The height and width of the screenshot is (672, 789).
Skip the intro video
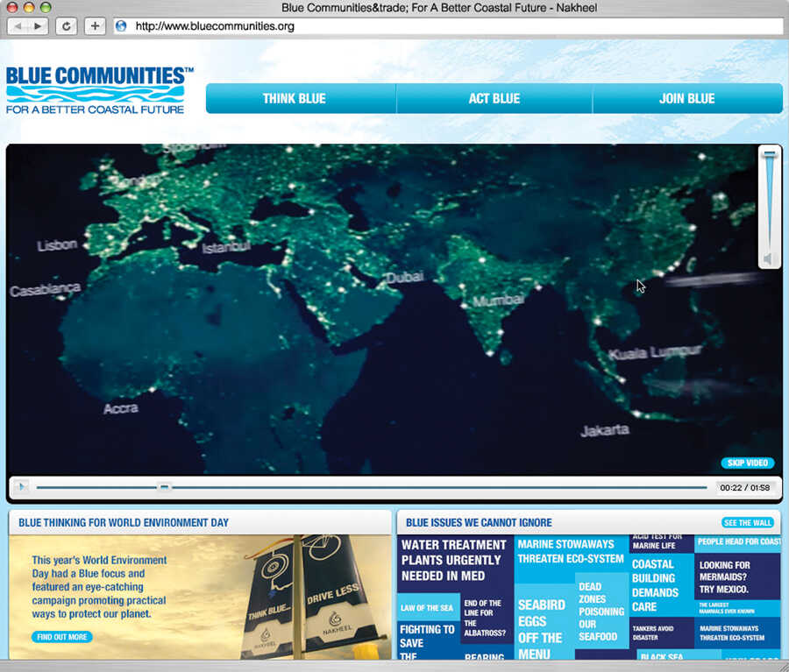(x=747, y=463)
